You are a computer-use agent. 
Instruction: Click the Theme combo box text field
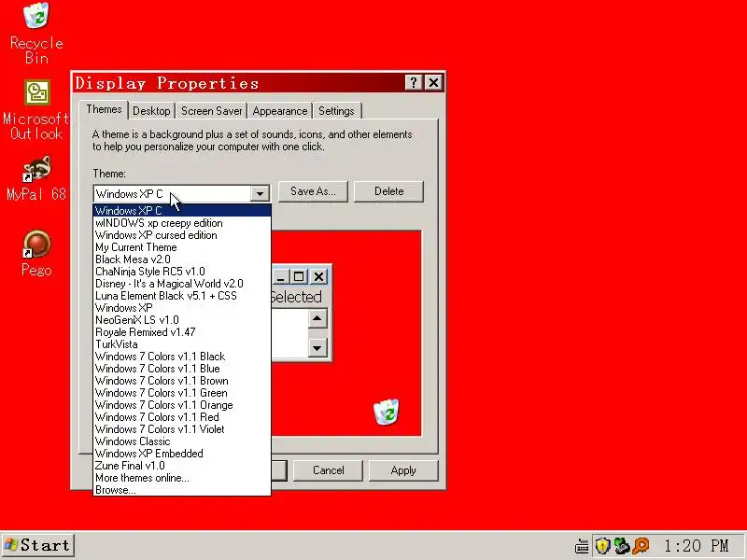click(173, 194)
